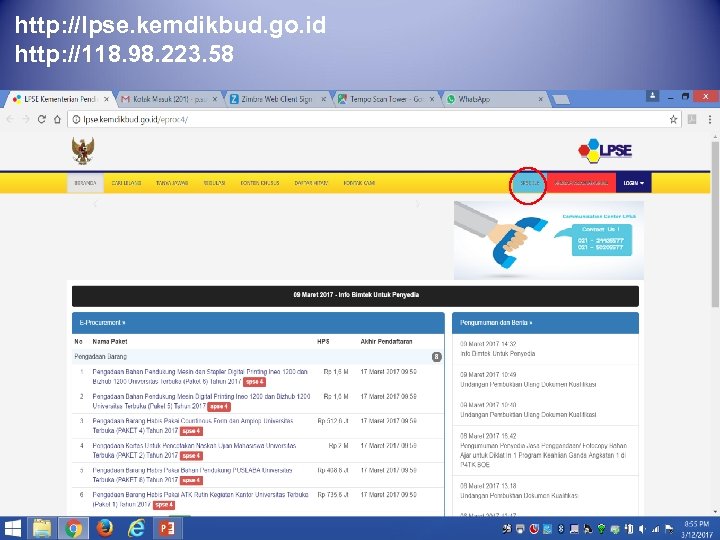The width and height of the screenshot is (720, 540).
Task: Open File Explorer from the taskbar
Action: [42, 529]
